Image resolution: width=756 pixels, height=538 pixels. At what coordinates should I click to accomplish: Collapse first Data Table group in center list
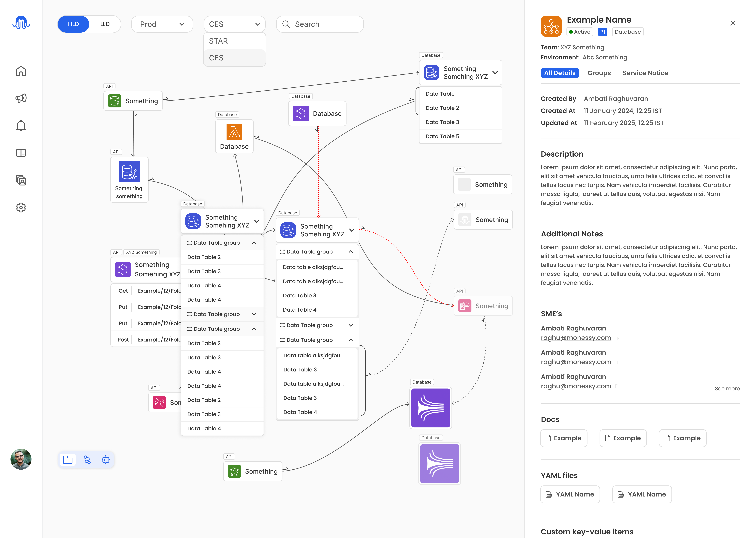351,252
